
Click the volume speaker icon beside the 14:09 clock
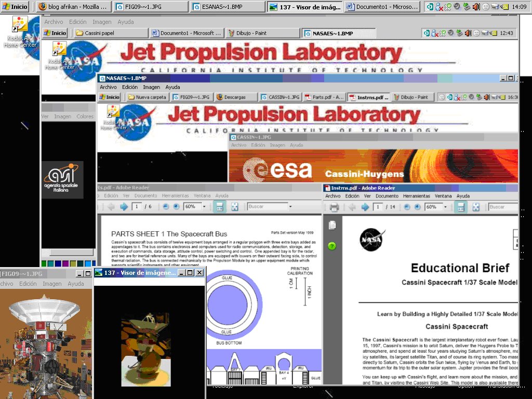point(476,6)
